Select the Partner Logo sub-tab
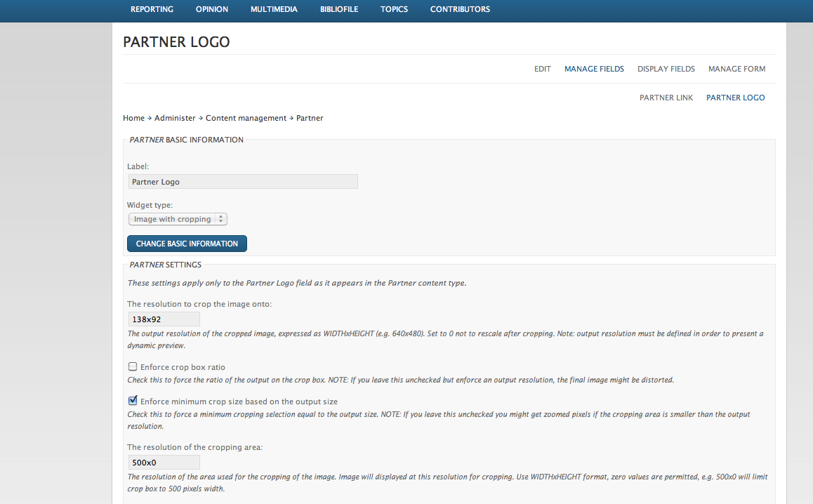813x504 pixels. (735, 98)
